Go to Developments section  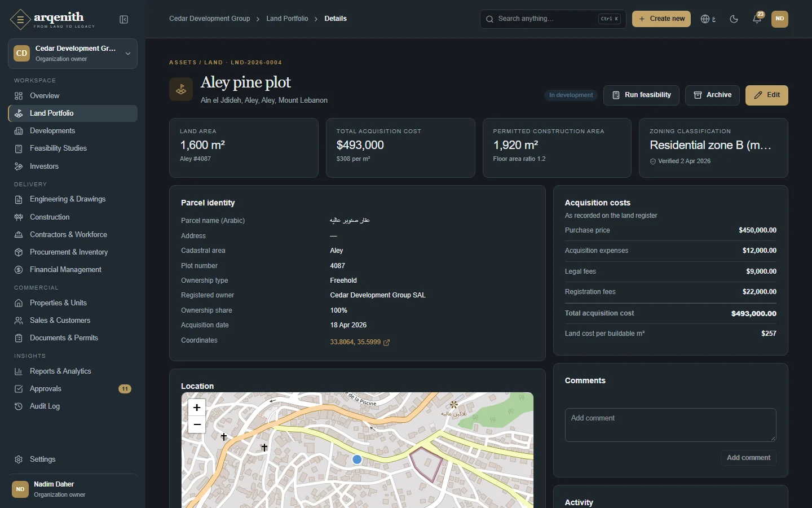pyautogui.click(x=73, y=131)
